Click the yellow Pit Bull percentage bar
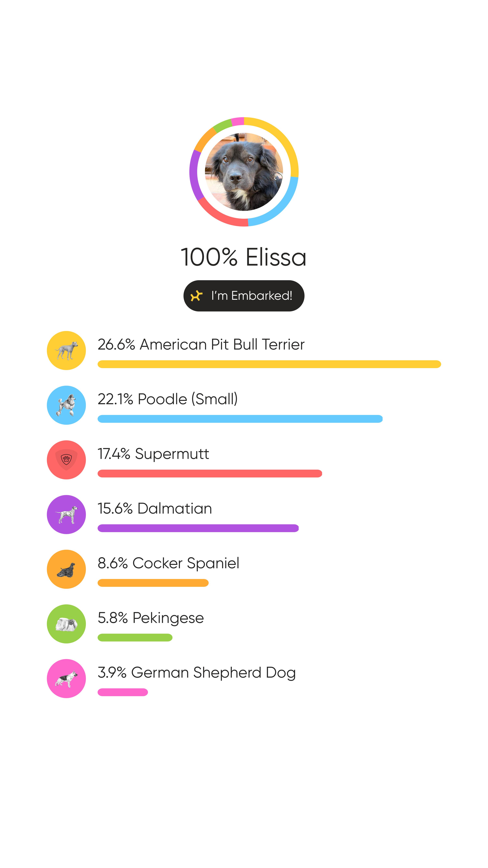 269,364
